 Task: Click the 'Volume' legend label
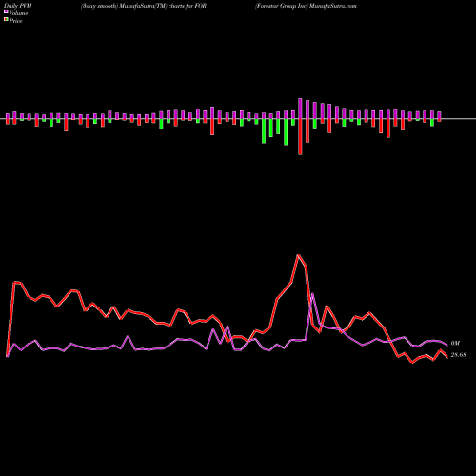click(18, 13)
